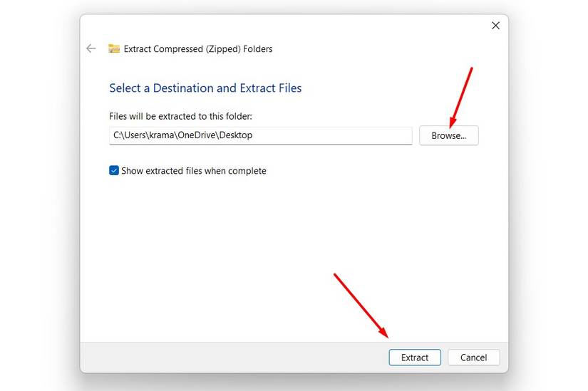Click the zipped folder icon beside the title
Image resolution: width=588 pixels, height=391 pixels.
tap(114, 48)
